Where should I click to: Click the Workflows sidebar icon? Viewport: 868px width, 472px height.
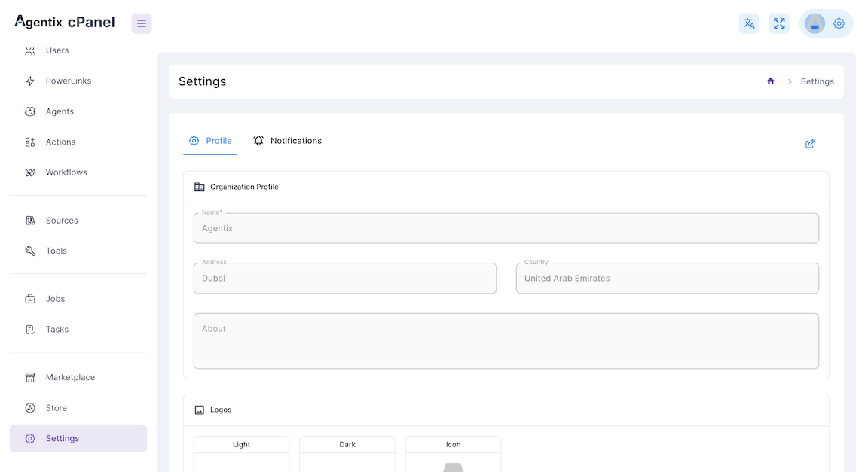(30, 172)
